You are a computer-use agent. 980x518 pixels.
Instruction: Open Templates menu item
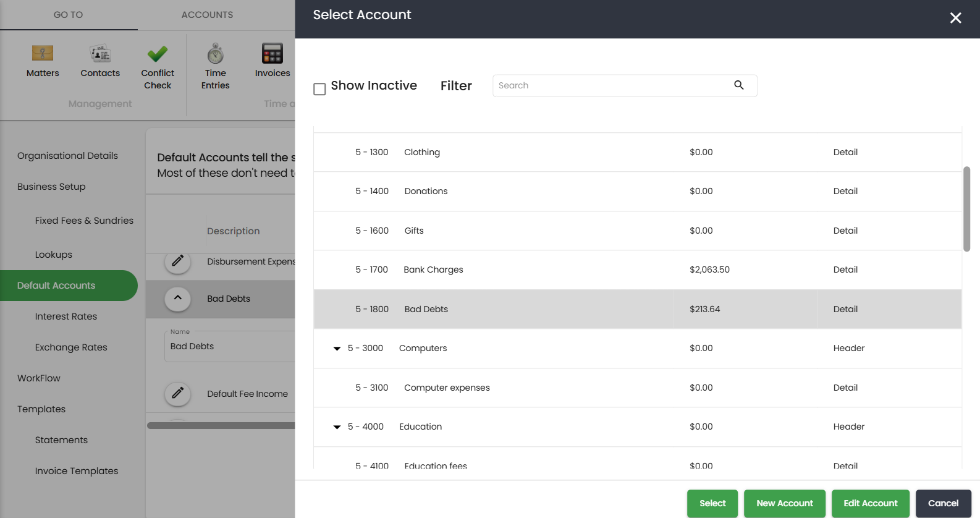click(x=41, y=409)
